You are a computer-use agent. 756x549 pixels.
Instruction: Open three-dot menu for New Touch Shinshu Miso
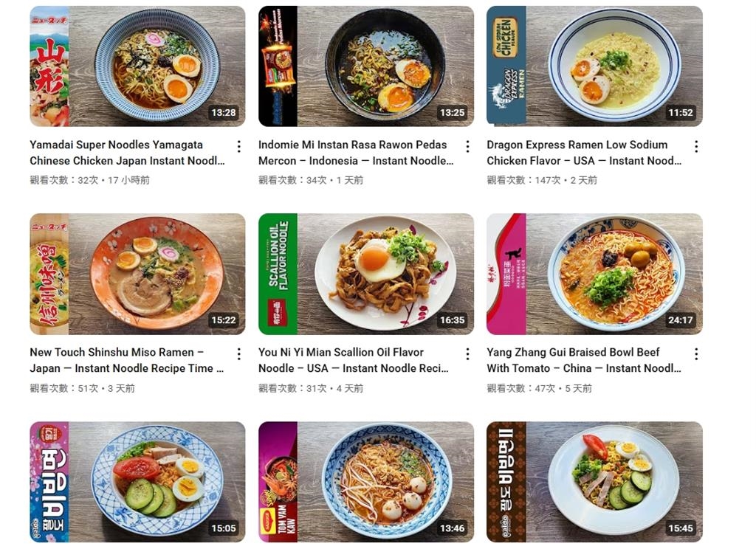[x=239, y=353]
